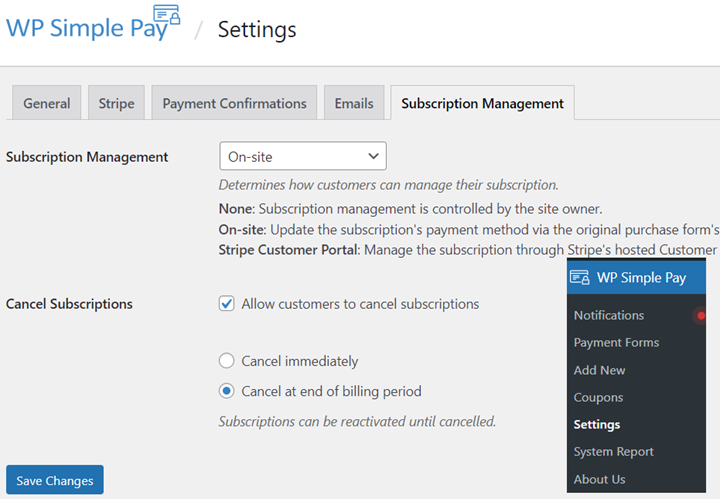Click the WP Simple Pay sidebar menu header
The height and width of the screenshot is (499, 720).
tap(636, 277)
